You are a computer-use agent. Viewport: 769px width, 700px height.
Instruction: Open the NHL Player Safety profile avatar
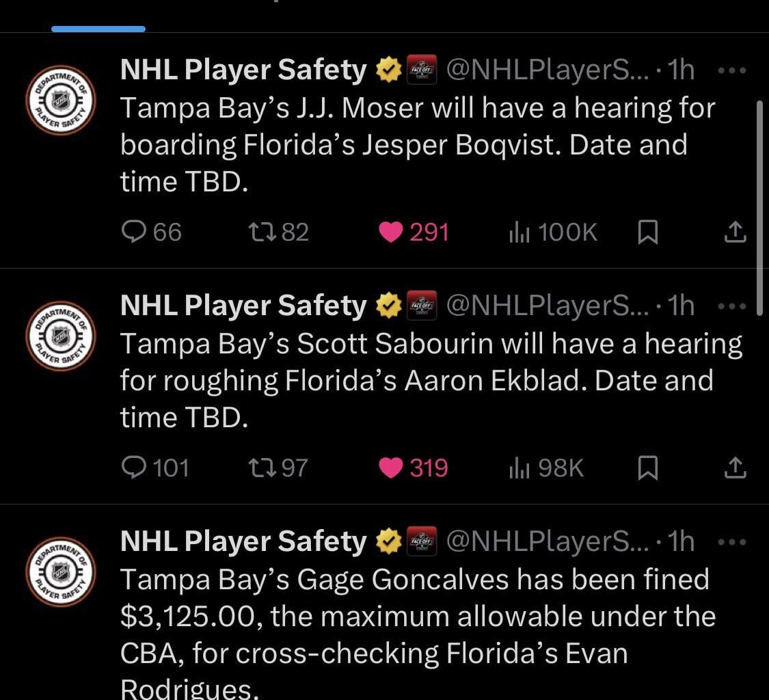pos(60,98)
